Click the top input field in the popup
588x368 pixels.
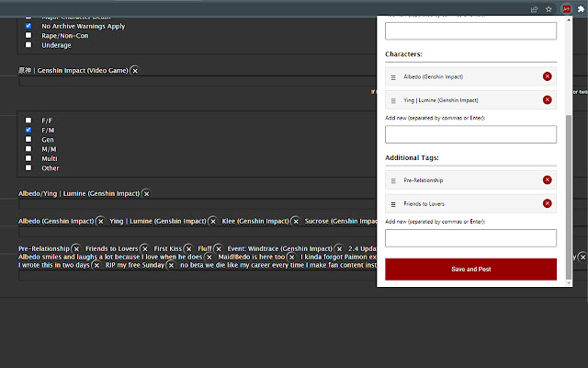point(470,30)
